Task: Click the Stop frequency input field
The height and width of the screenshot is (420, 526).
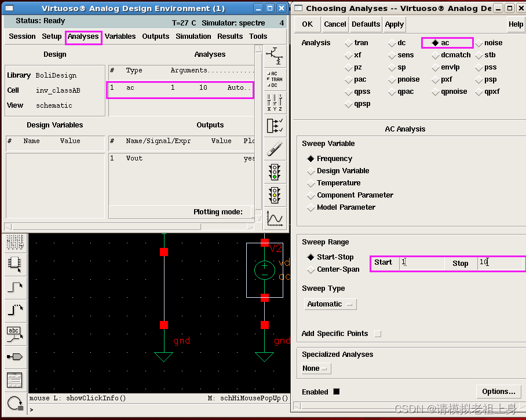Action: (x=500, y=263)
